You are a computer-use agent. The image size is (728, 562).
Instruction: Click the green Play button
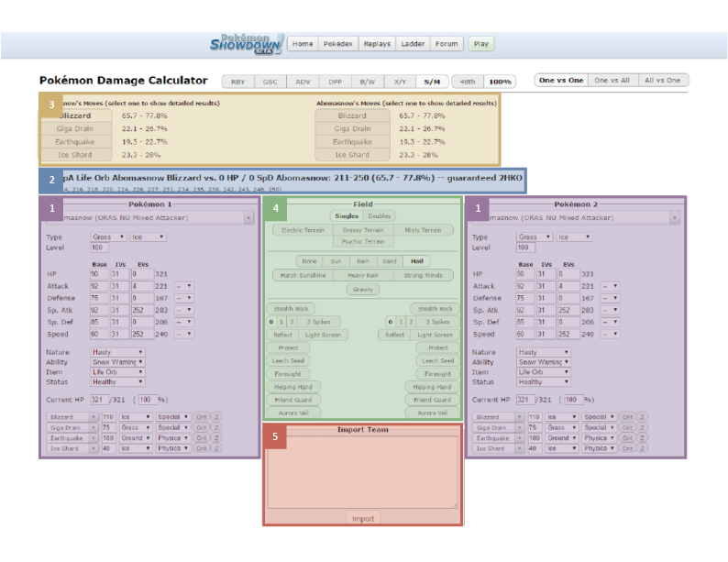click(x=481, y=44)
